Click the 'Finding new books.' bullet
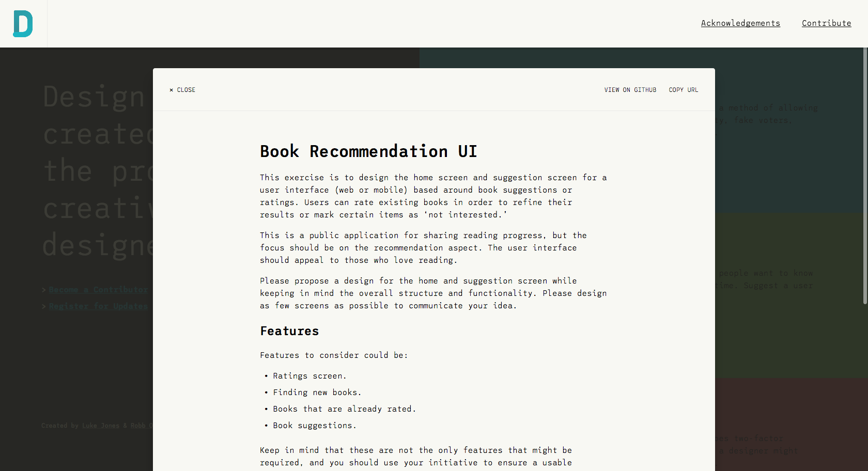This screenshot has height=471, width=868. point(317,392)
